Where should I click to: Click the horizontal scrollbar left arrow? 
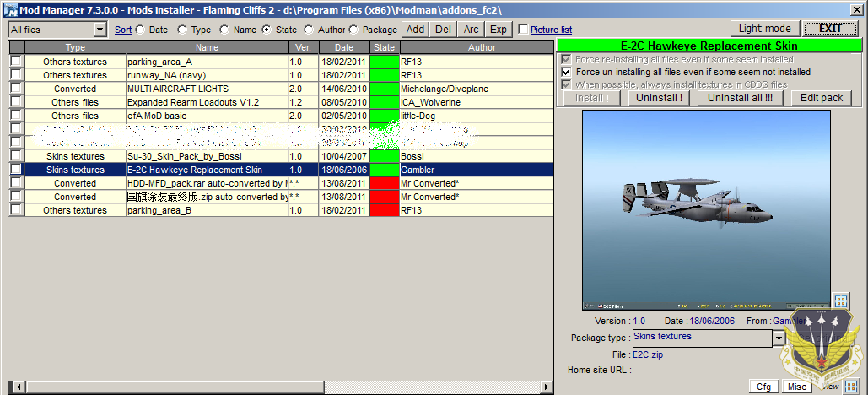point(17,387)
